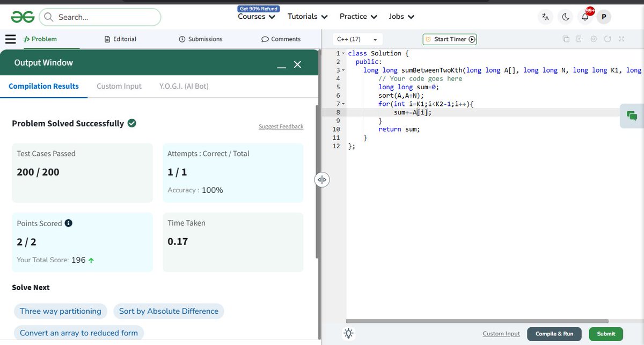
Task: Click the panel splitter handle icon
Action: [322, 179]
